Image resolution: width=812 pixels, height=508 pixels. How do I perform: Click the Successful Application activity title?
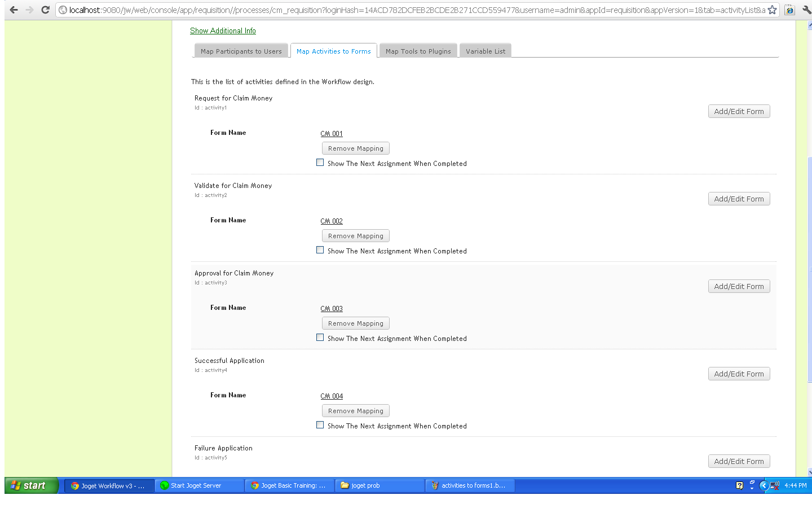click(x=230, y=361)
